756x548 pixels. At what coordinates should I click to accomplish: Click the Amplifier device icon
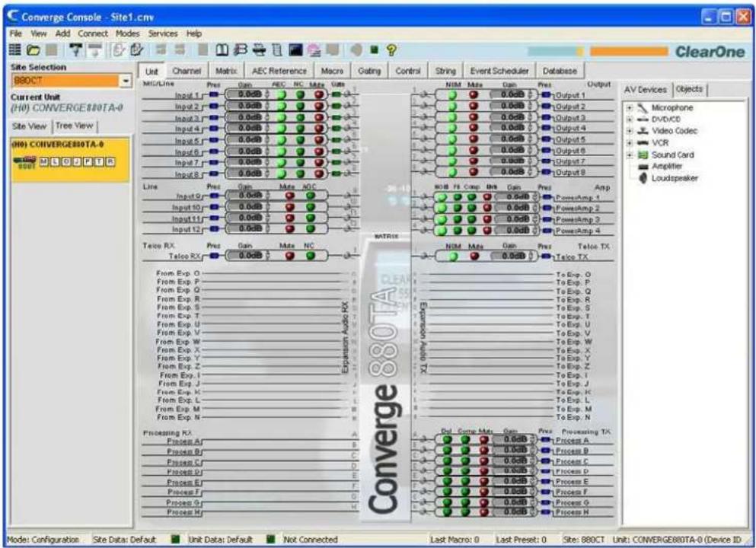pyautogui.click(x=643, y=167)
